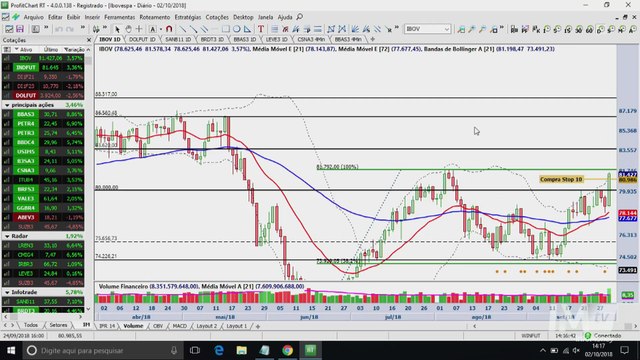Viewport: 640px width, 360px height.
Task: Open the Ativo column sort arrow
Action: point(17,49)
